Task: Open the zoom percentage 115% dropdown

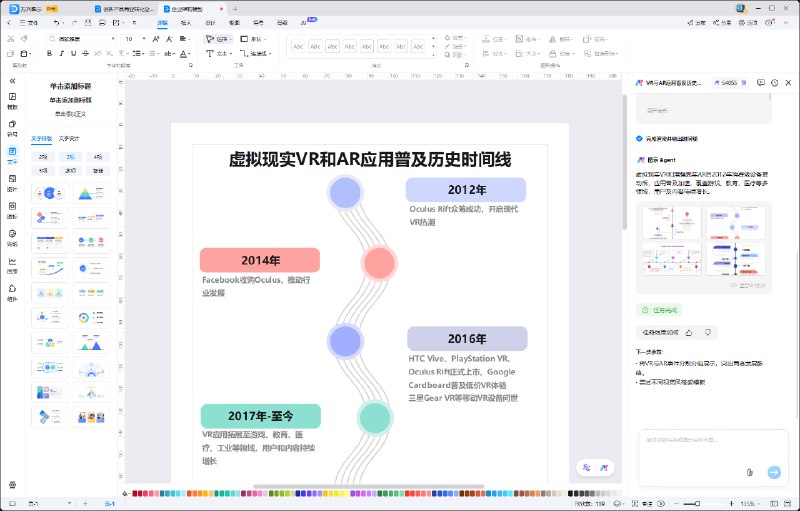Action: point(749,503)
